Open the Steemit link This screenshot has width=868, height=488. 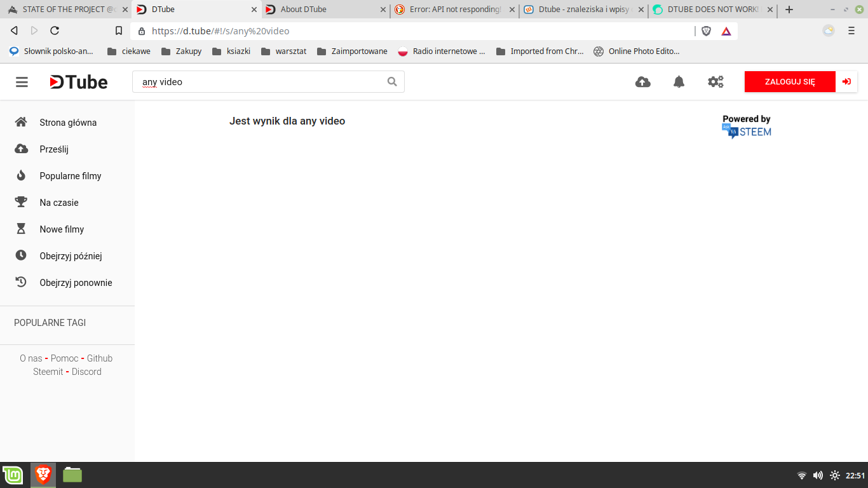(x=48, y=372)
